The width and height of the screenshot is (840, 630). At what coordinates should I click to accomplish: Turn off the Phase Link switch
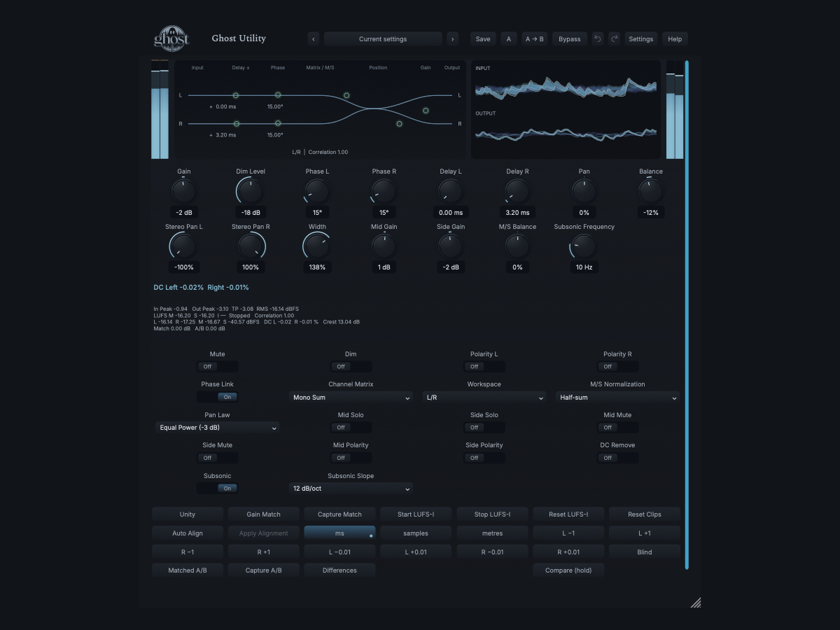point(218,397)
